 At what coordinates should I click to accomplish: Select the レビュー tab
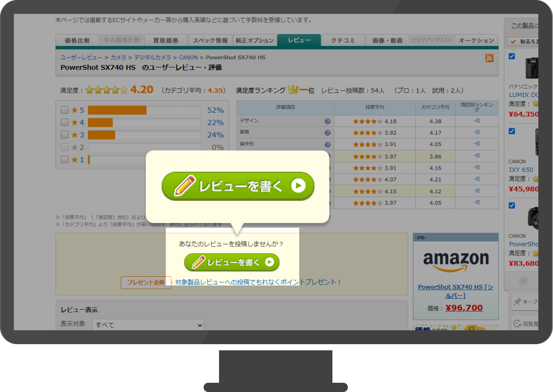point(299,40)
